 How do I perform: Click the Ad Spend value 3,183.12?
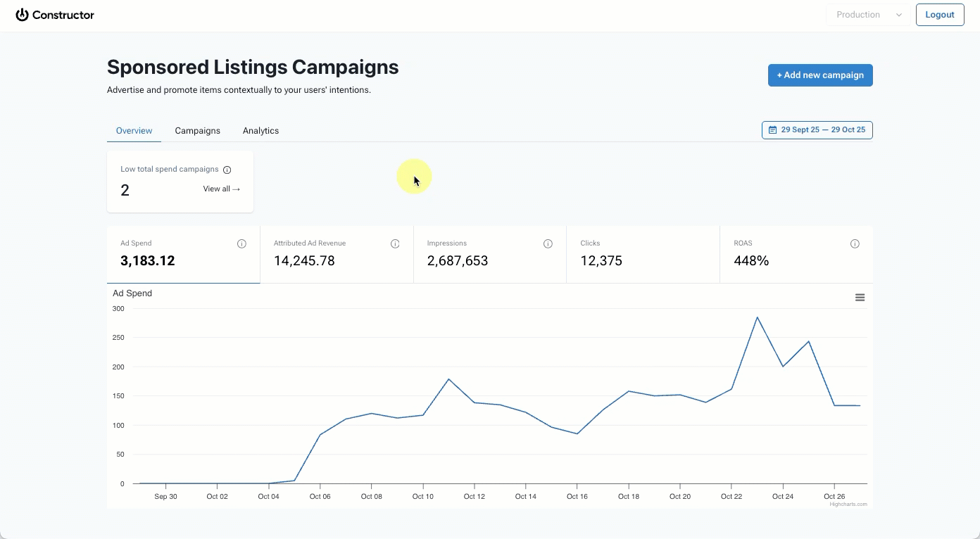click(148, 261)
